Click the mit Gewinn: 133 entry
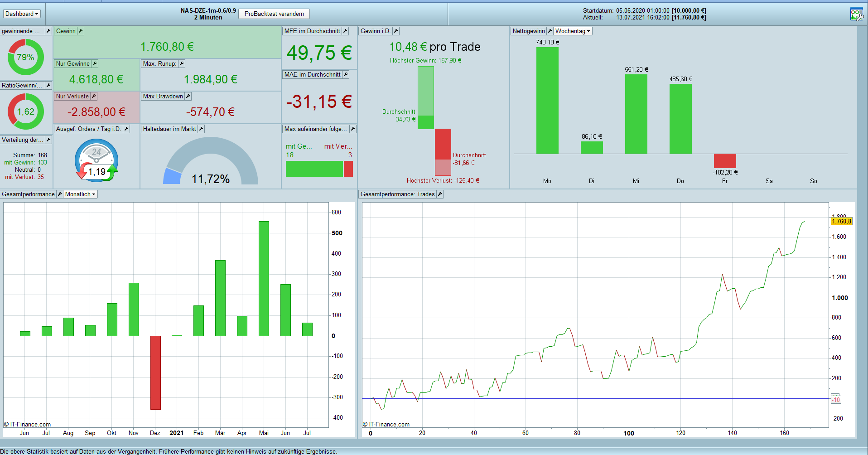Image resolution: width=868 pixels, height=455 pixels. click(26, 162)
